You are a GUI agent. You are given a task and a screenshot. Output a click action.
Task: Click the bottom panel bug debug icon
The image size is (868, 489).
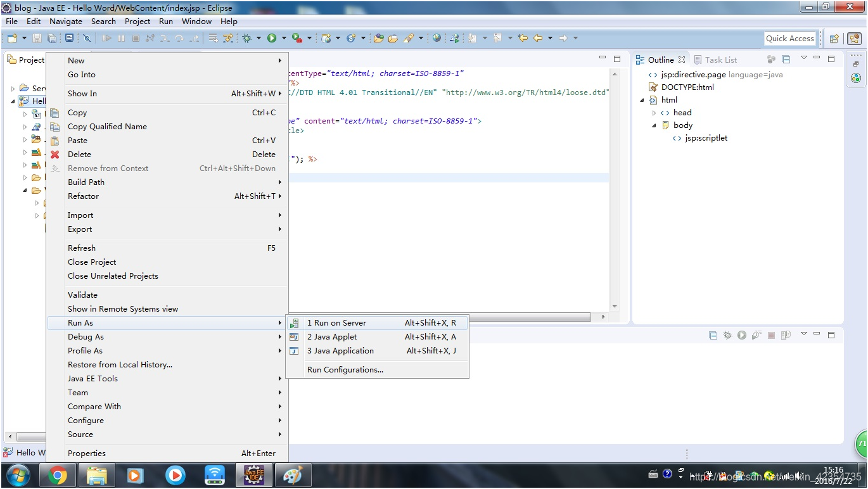coord(727,335)
